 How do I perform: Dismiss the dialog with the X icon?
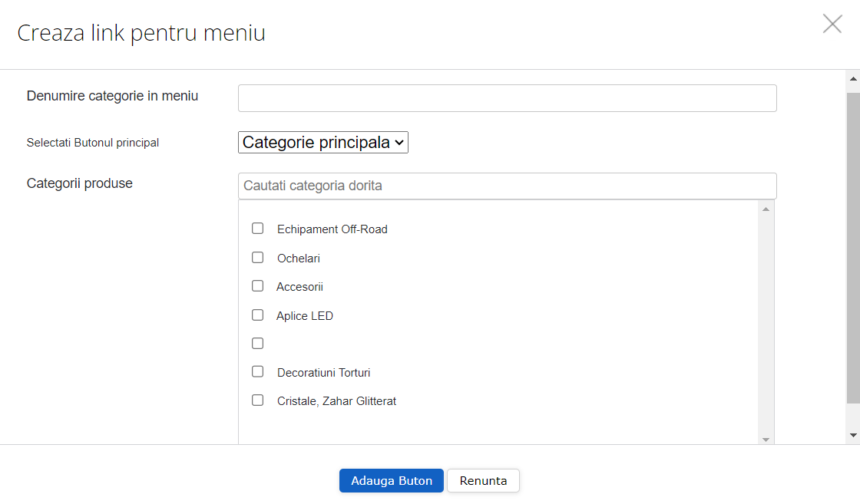click(832, 24)
